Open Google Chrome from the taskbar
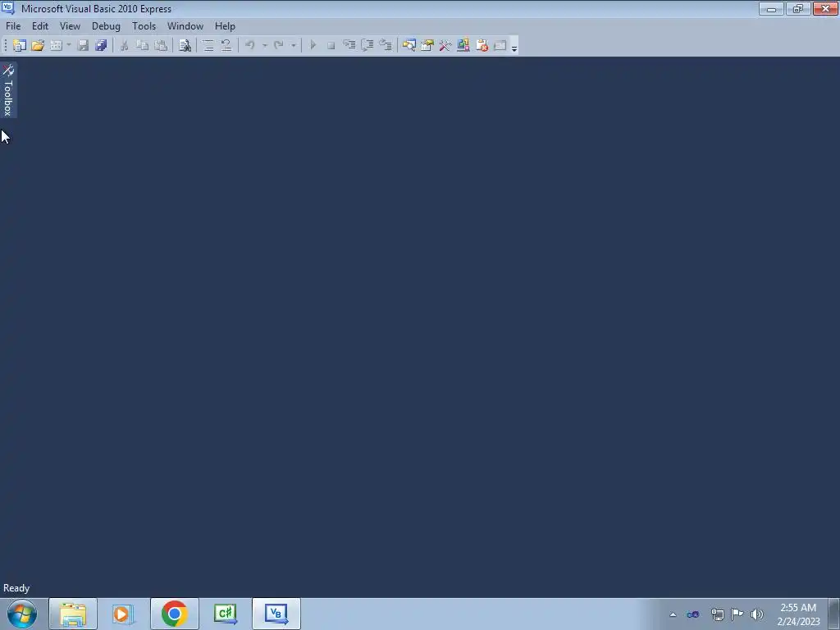 point(174,614)
